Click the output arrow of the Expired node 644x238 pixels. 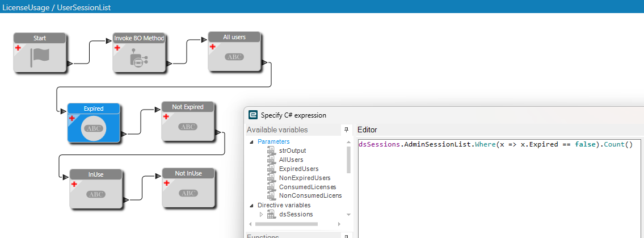(124, 133)
